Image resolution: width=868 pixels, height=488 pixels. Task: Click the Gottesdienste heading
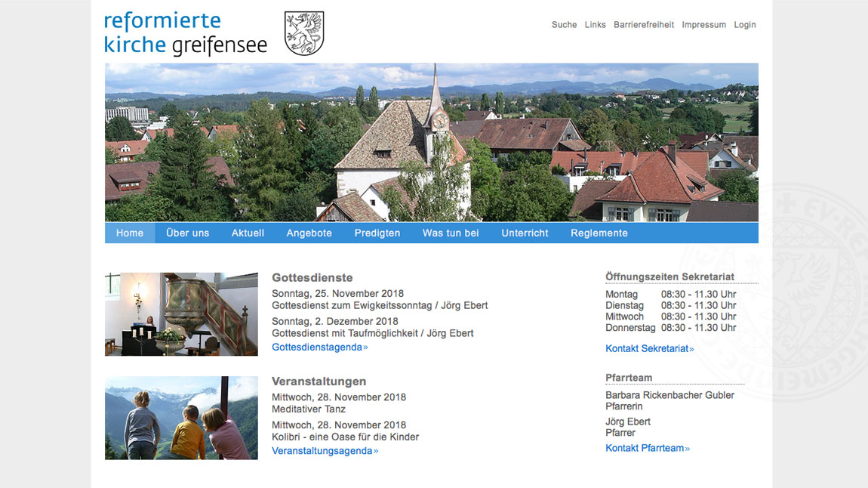pos(312,277)
